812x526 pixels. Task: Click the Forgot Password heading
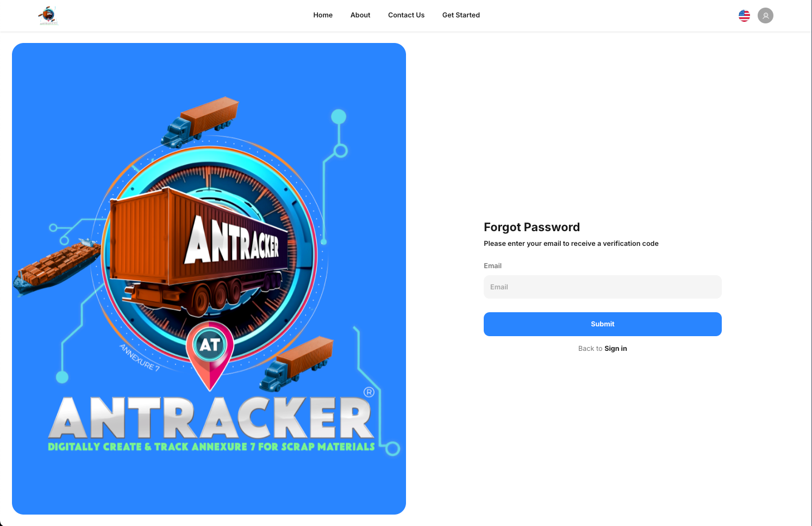click(x=532, y=227)
